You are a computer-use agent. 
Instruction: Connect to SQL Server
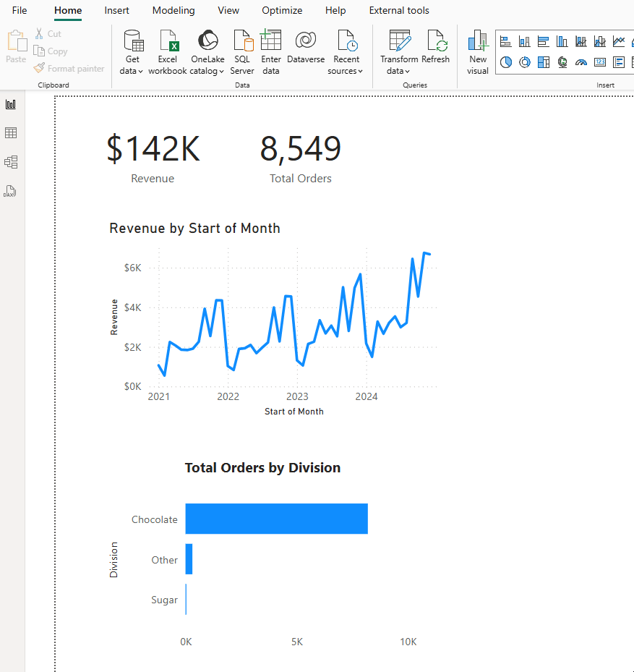point(242,52)
